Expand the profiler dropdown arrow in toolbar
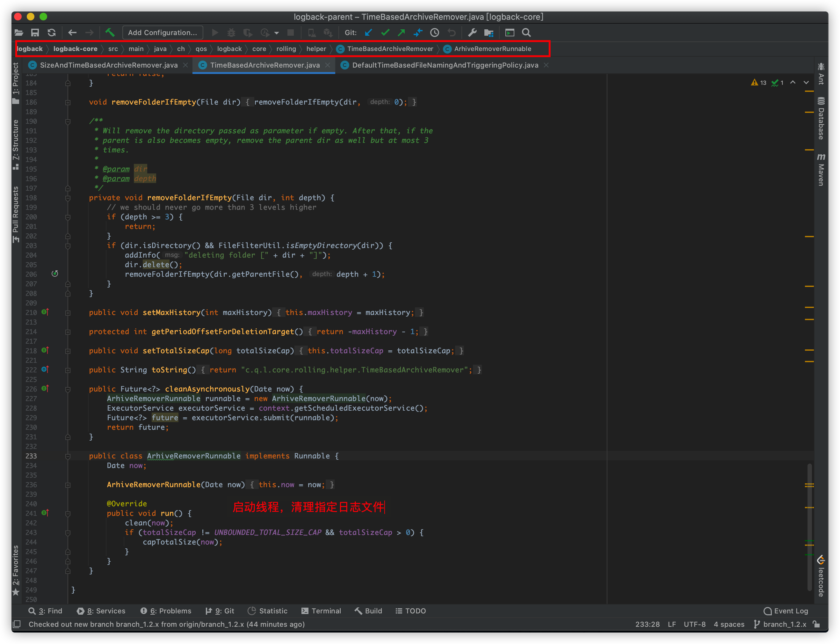This screenshot has width=840, height=644. pyautogui.click(x=277, y=33)
